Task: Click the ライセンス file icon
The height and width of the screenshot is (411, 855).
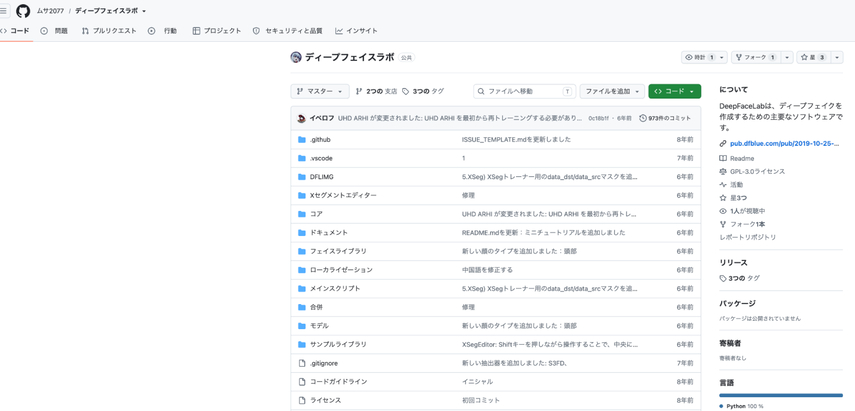Action: pyautogui.click(x=302, y=400)
